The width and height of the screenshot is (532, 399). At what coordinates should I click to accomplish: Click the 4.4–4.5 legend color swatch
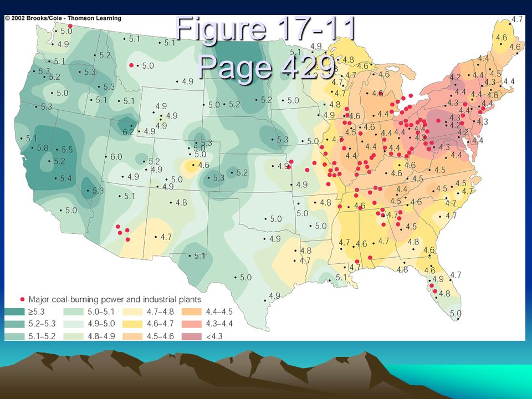[192, 312]
